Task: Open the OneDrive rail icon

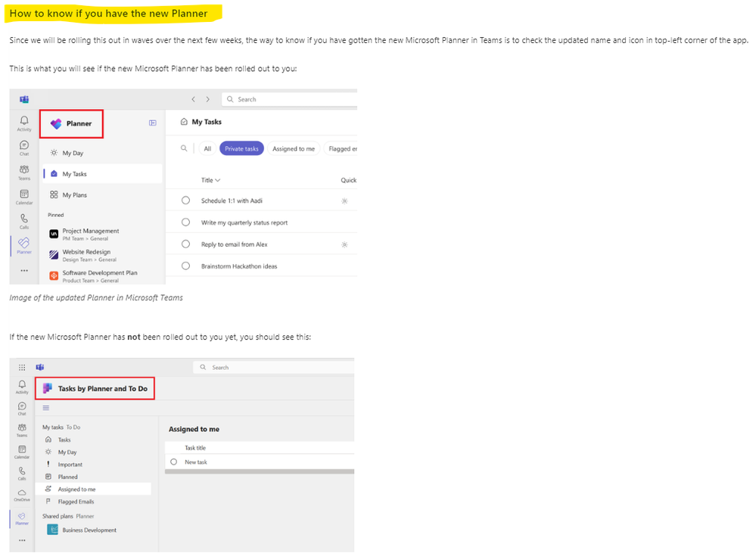Action: pyautogui.click(x=22, y=495)
